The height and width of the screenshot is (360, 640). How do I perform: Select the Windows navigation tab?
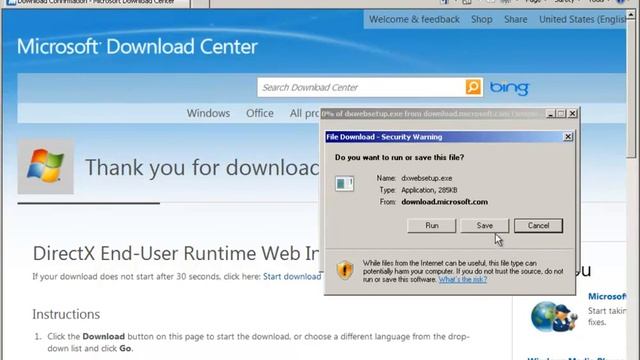(208, 113)
